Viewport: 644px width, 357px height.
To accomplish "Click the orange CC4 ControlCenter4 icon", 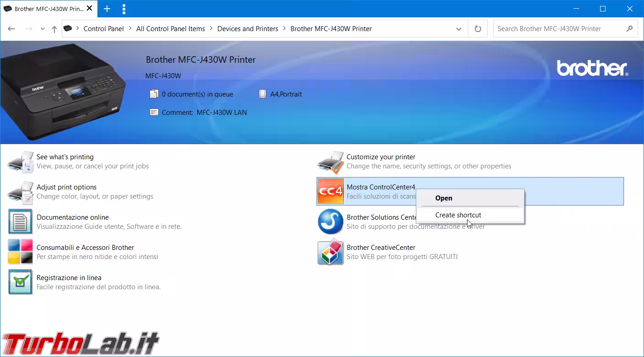I will 330,191.
